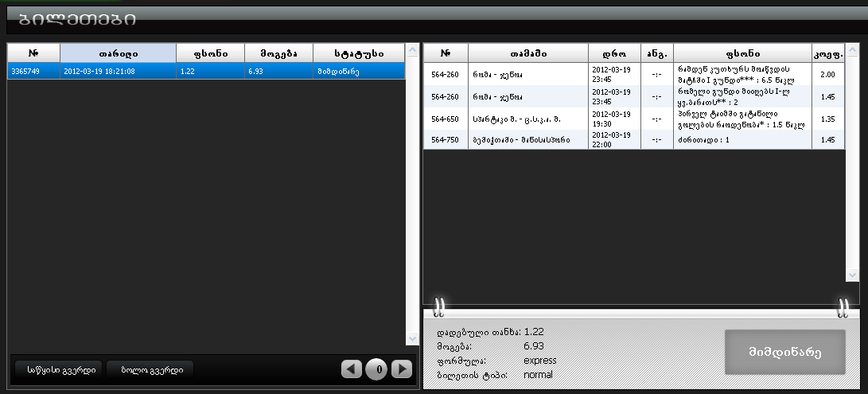Click the მოგება value 6.93 in summary
868x394 pixels.
(534, 345)
